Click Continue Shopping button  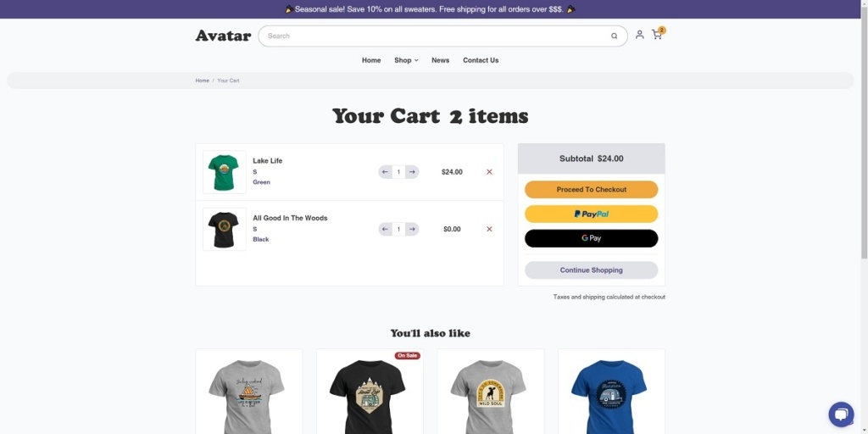pos(591,270)
